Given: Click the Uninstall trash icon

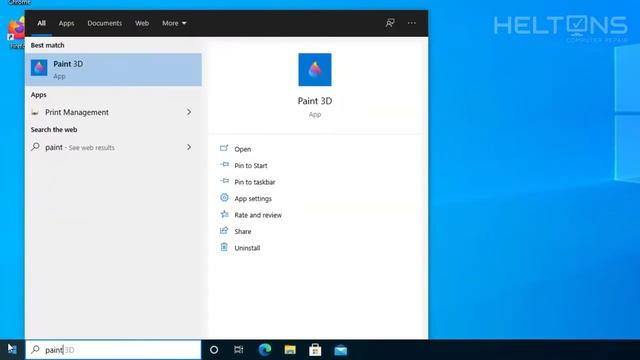Looking at the screenshot, I should coord(224,247).
